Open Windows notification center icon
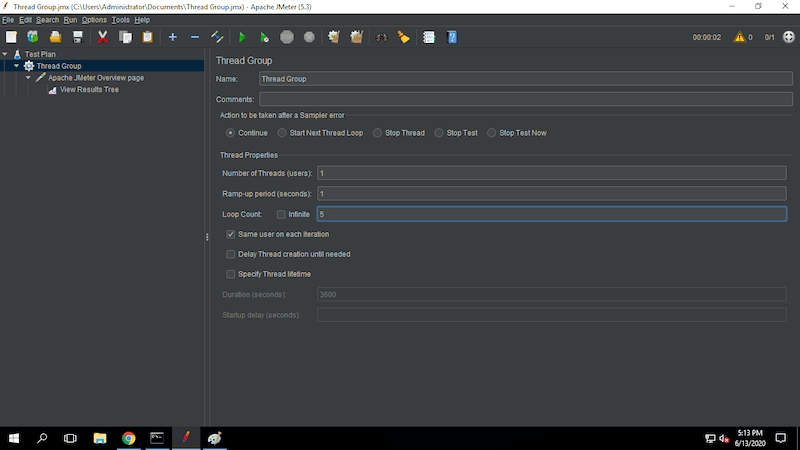800x450 pixels. click(781, 438)
